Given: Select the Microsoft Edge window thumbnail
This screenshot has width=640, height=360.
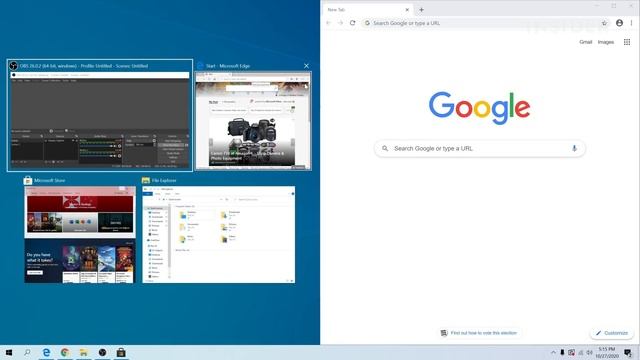Looking at the screenshot, I should (253, 121).
